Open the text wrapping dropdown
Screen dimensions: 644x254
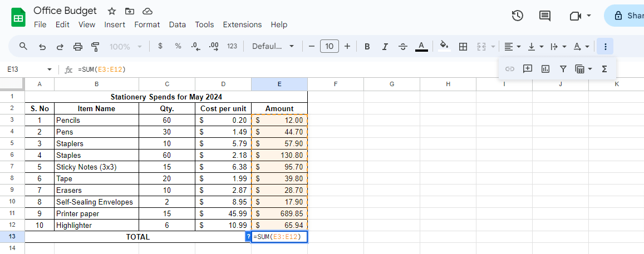coord(558,46)
